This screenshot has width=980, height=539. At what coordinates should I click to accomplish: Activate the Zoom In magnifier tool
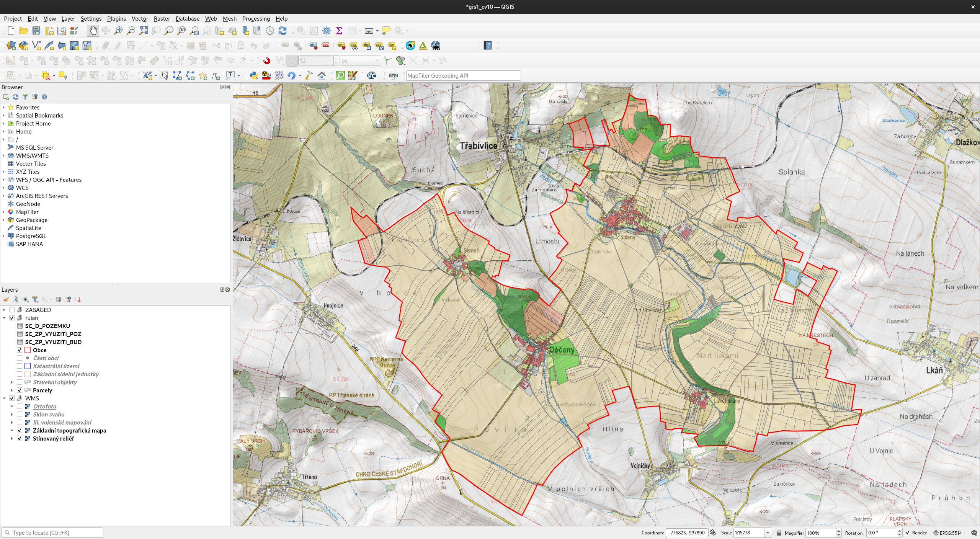(118, 31)
